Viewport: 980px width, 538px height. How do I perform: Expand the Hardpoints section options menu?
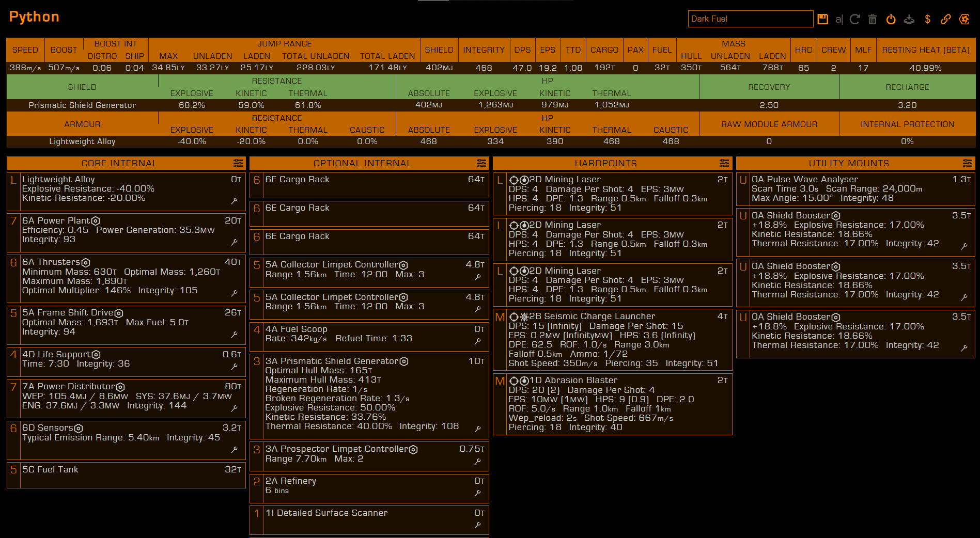pos(724,163)
